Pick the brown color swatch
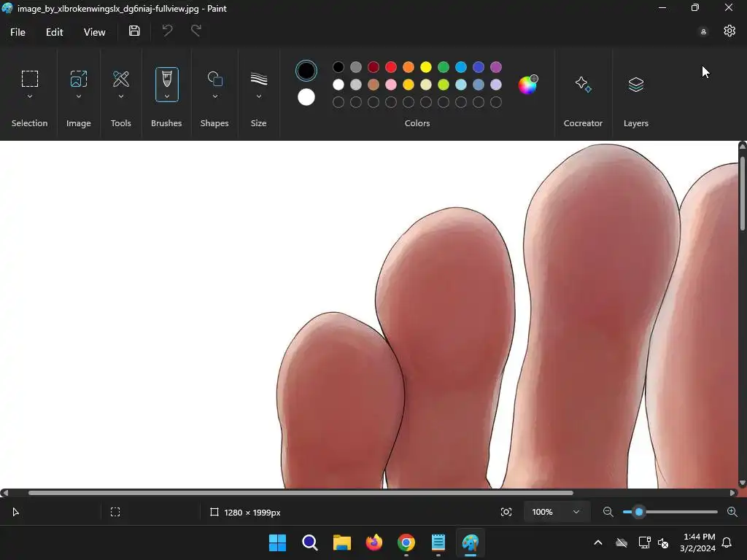This screenshot has width=747, height=560. click(x=373, y=85)
